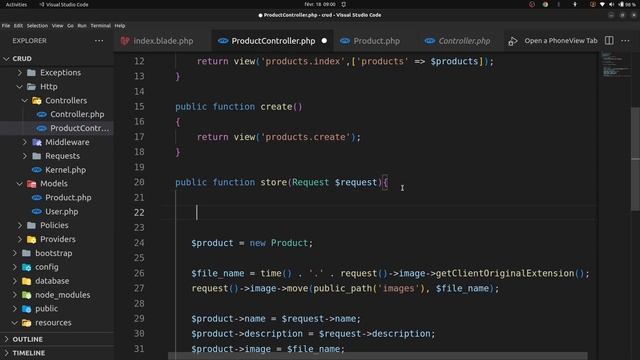
Task: Click the Controller.php tab file icon
Action: click(430, 41)
